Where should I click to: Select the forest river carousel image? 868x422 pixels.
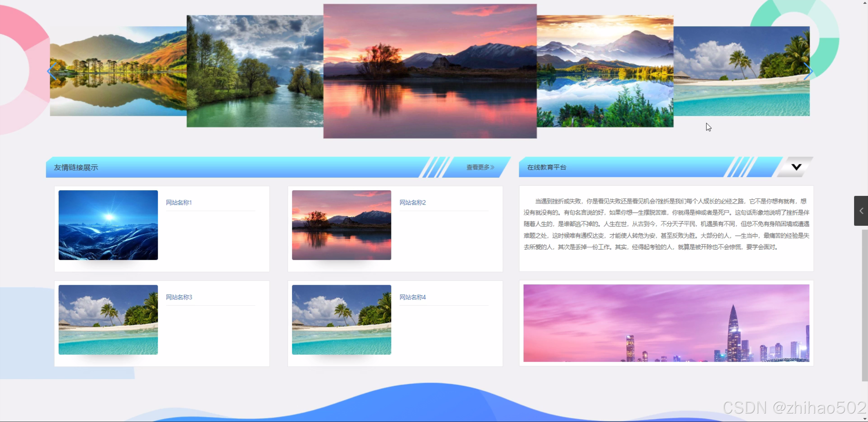tap(255, 71)
